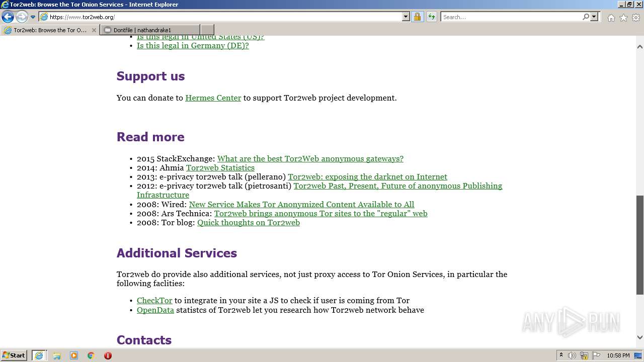Open the CheckTor link
Screen dimensions: 644x362
154,300
